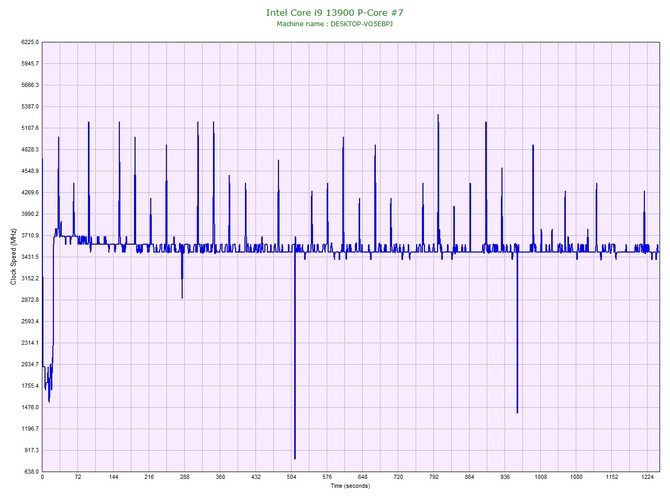Click the 2034.7 y-axis value
Screen dimensions: 670x503
click(x=30, y=365)
